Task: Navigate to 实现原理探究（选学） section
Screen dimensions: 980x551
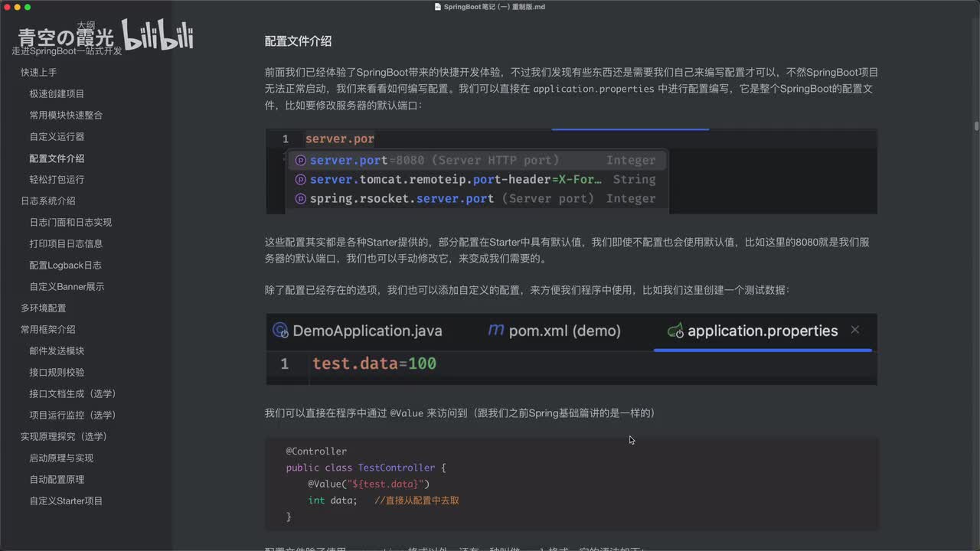Action: coord(64,436)
